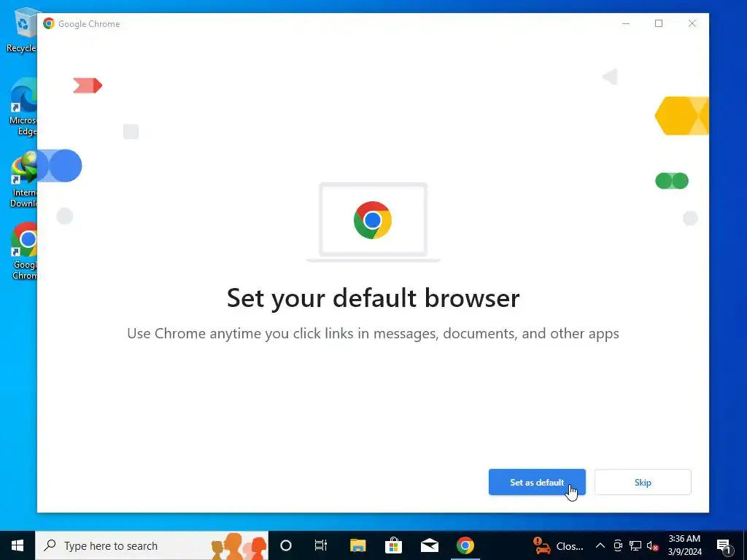Minimize the Google Chrome window
747x560 pixels.
coord(626,23)
